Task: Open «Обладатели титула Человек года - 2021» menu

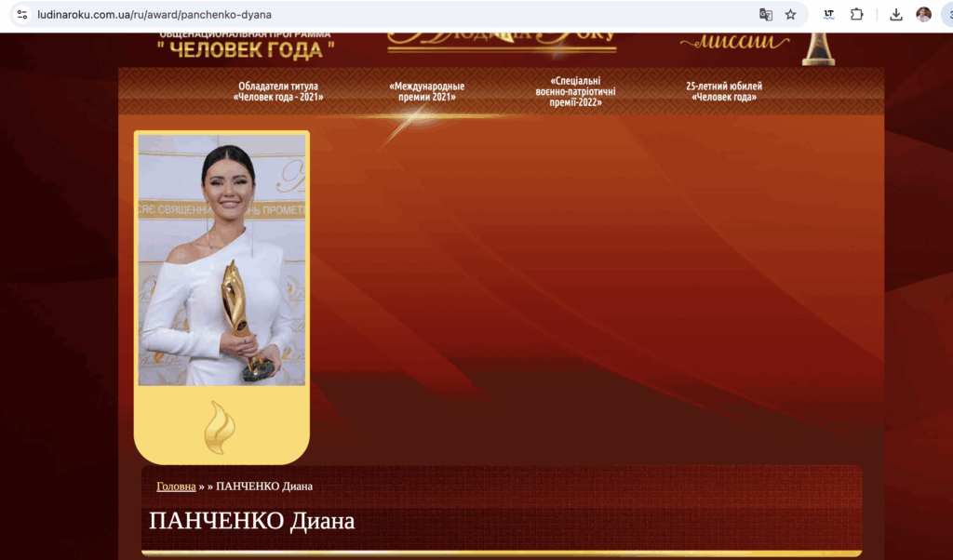Action: coord(278,92)
